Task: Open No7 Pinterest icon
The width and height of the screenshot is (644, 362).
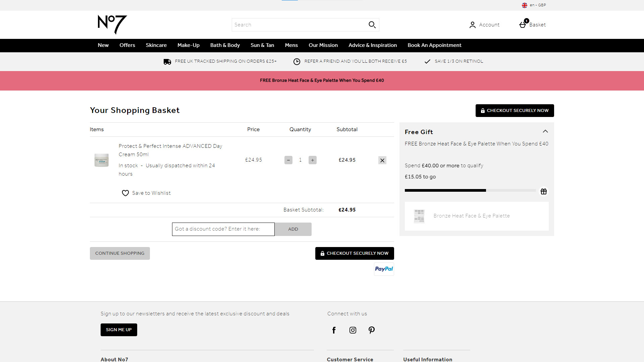Action: click(x=372, y=330)
